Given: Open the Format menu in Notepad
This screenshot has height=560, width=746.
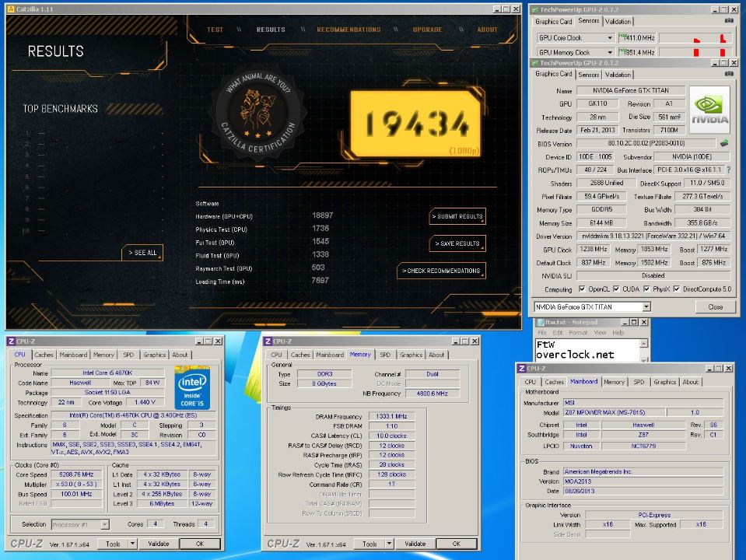Looking at the screenshot, I should (x=578, y=333).
